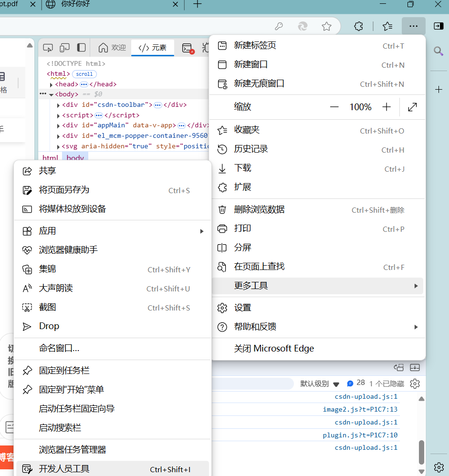Select 新建窗口 menu item
Image resolution: width=449 pixels, height=476 pixels.
tap(317, 65)
